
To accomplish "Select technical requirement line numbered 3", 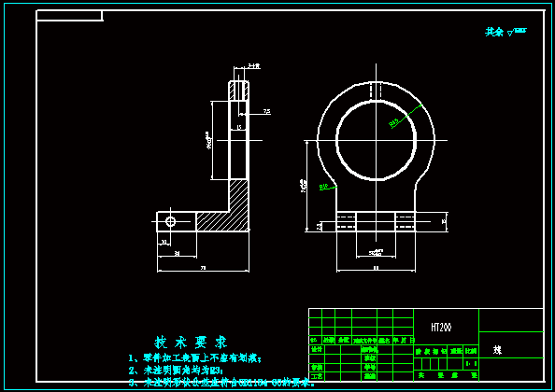I will pyautogui.click(x=221, y=383).
